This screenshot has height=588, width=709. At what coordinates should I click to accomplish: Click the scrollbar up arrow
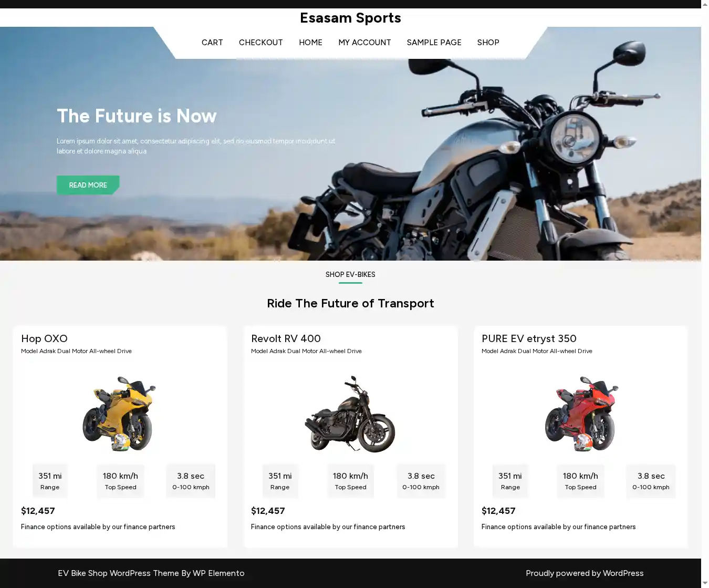705,4
